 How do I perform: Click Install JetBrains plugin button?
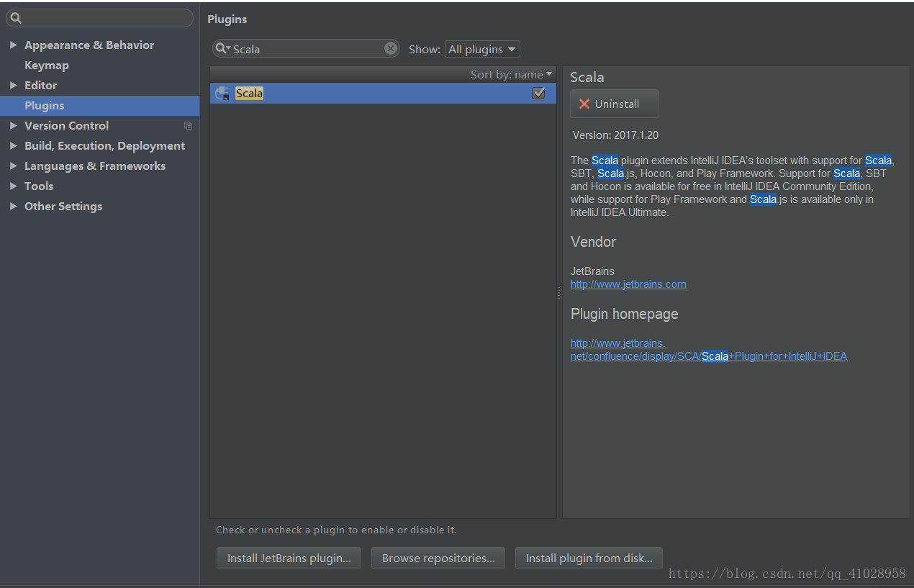pyautogui.click(x=289, y=558)
